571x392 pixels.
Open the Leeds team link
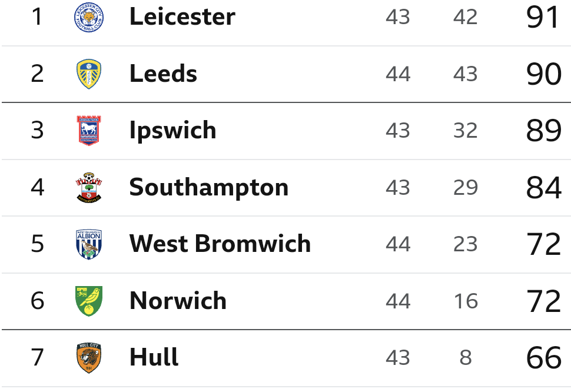coord(163,74)
